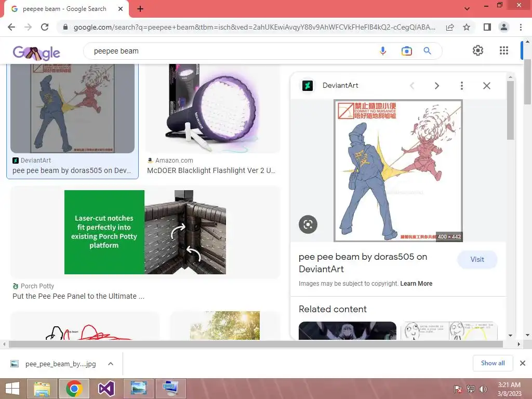Open the Amazon blacklight flashlight thumbnail
Viewport: 532px width, 399px height.
(x=212, y=108)
